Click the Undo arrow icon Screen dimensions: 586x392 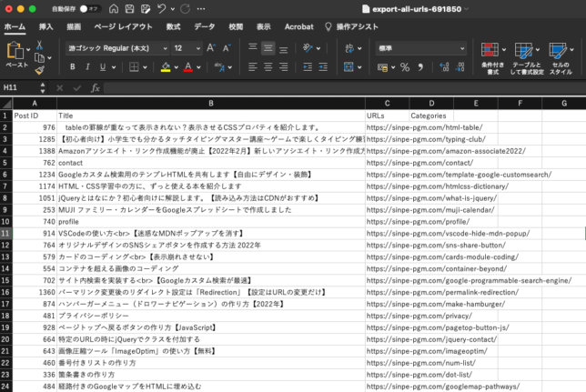[161, 8]
